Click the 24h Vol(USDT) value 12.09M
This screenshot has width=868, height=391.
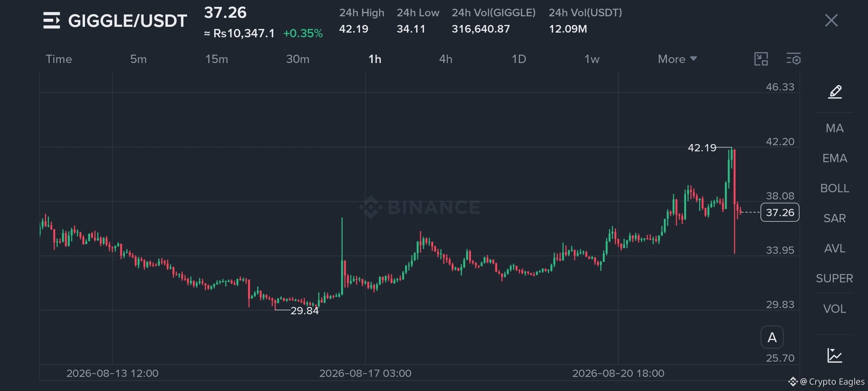[x=568, y=29]
